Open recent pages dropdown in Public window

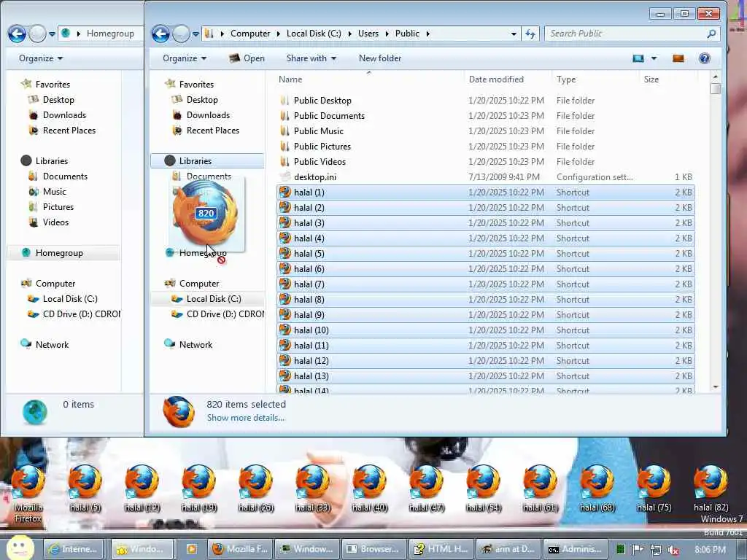tap(196, 34)
